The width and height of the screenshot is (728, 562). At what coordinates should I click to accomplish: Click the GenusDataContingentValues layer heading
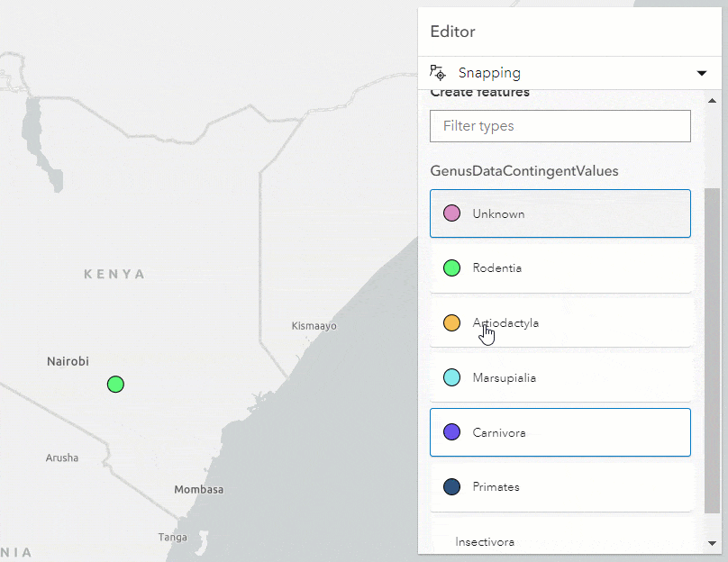coord(524,171)
